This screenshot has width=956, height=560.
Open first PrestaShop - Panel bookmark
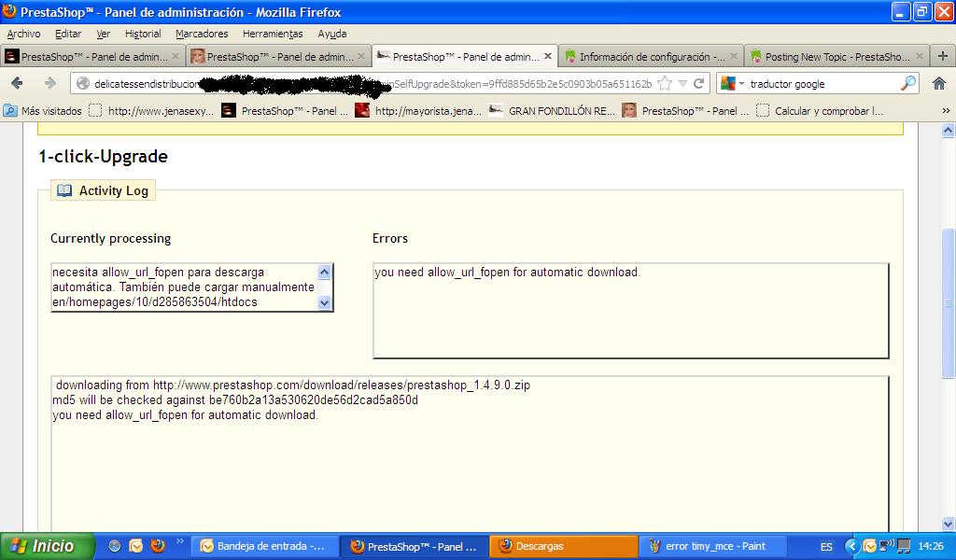[x=285, y=111]
